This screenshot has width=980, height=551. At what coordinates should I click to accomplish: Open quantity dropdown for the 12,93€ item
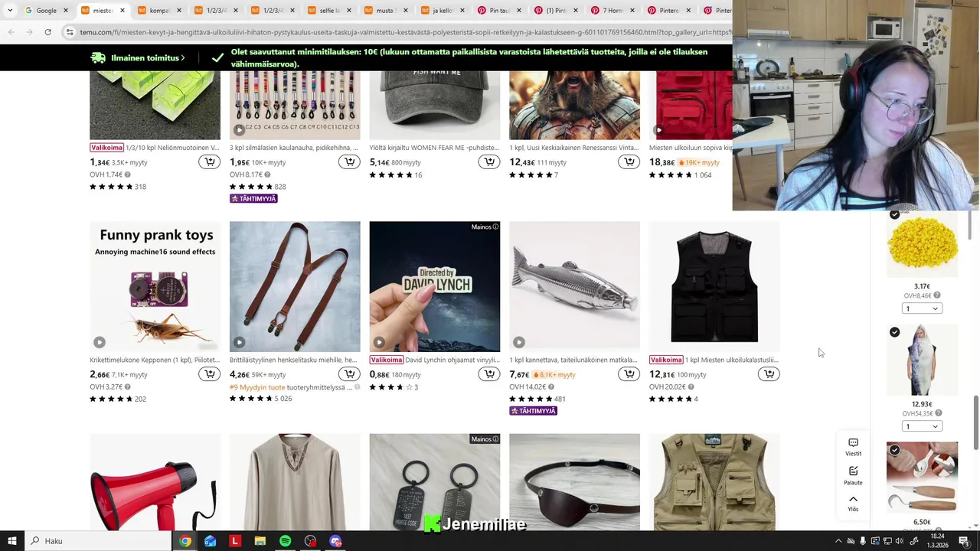[922, 426]
